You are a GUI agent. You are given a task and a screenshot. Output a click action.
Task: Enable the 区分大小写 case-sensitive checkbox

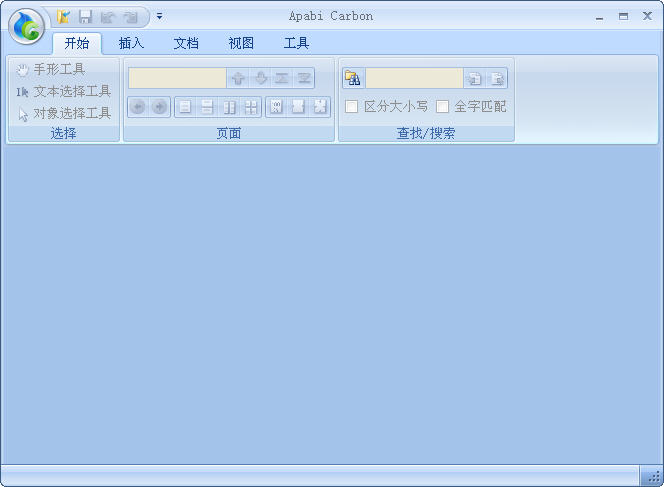tap(352, 106)
